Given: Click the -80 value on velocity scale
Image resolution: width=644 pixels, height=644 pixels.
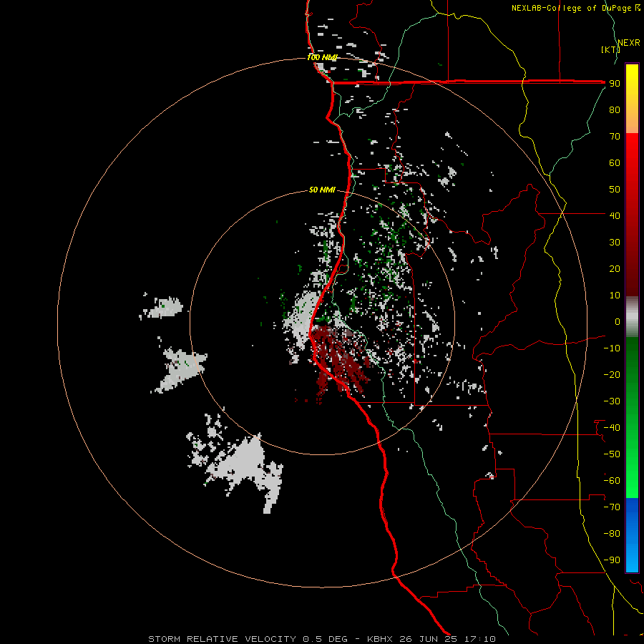Looking at the screenshot, I should (x=612, y=534).
